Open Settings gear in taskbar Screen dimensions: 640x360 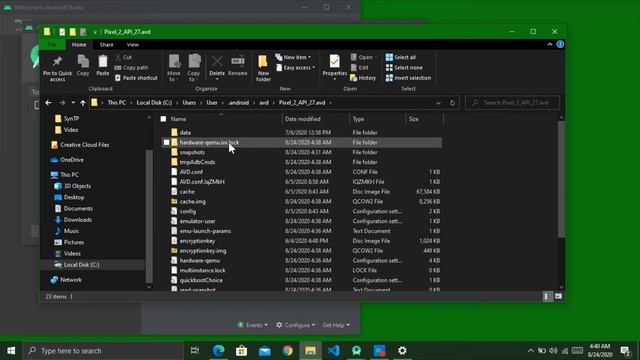tap(402, 351)
